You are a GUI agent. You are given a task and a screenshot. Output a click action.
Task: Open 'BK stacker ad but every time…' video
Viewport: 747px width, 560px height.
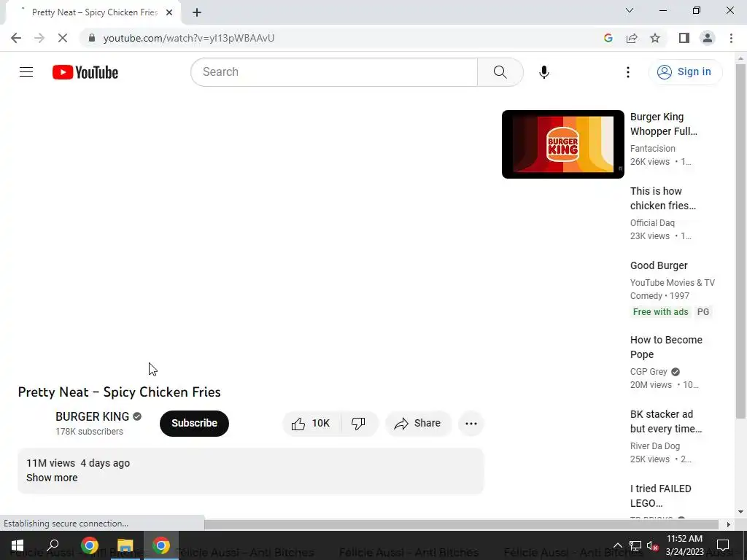point(666,421)
